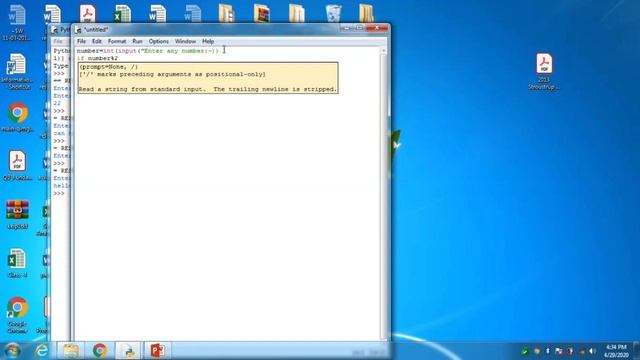
Task: Place cursor in 'number=int(input(' code line
Action: click(x=148, y=51)
